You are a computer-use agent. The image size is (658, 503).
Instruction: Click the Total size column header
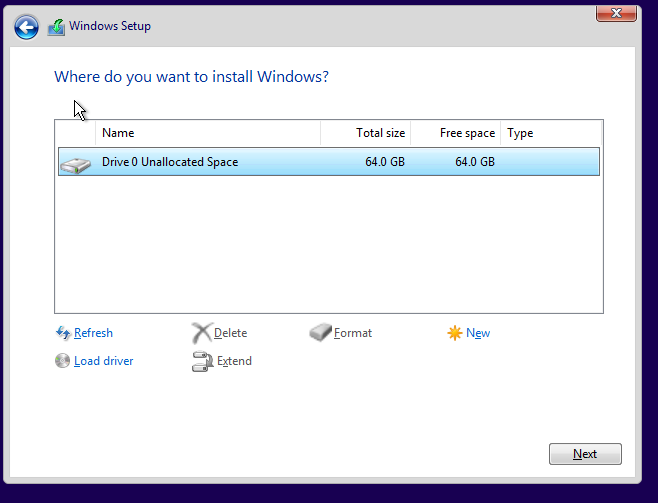click(x=366, y=133)
